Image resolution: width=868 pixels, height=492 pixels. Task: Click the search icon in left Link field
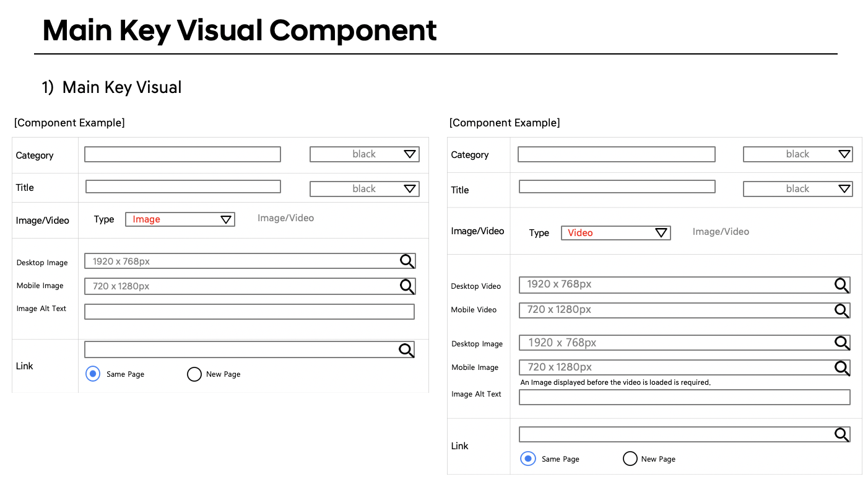(x=406, y=350)
